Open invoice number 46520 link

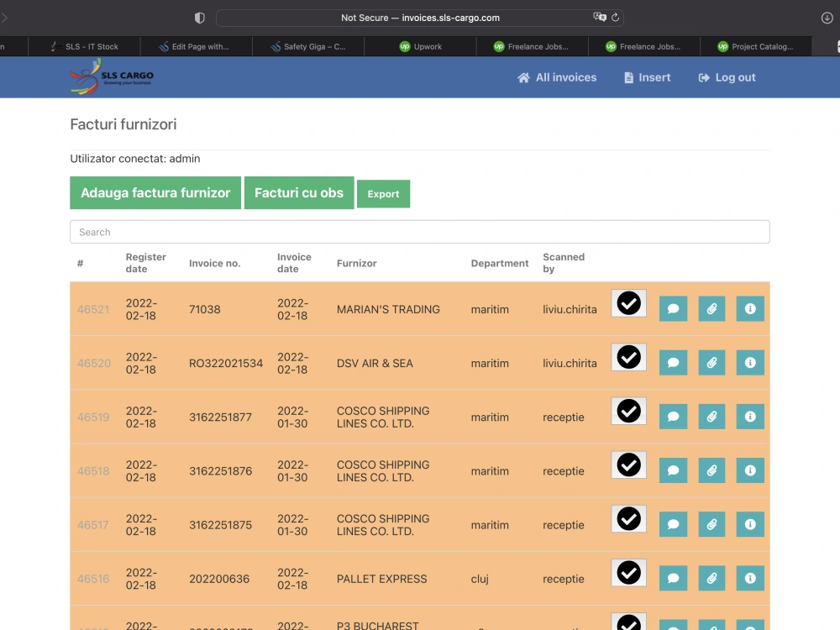[x=94, y=363]
